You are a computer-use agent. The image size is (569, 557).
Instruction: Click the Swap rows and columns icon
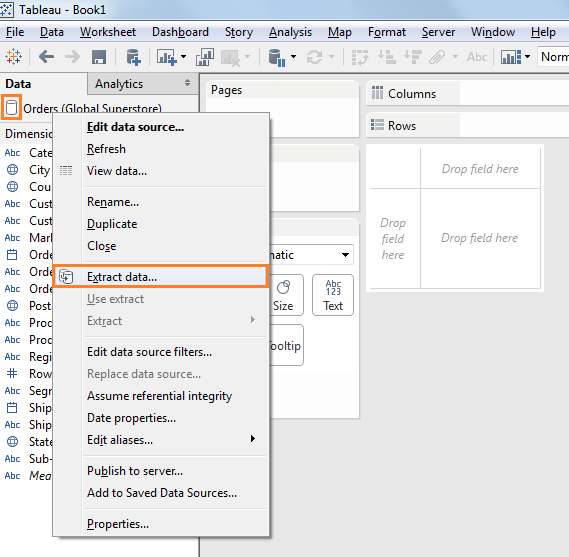click(x=360, y=57)
